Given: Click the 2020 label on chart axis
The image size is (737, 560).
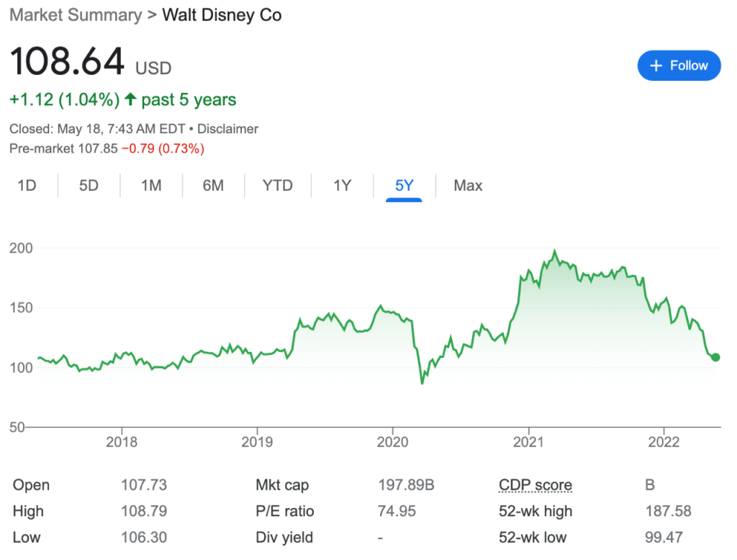Looking at the screenshot, I should pyautogui.click(x=394, y=442).
